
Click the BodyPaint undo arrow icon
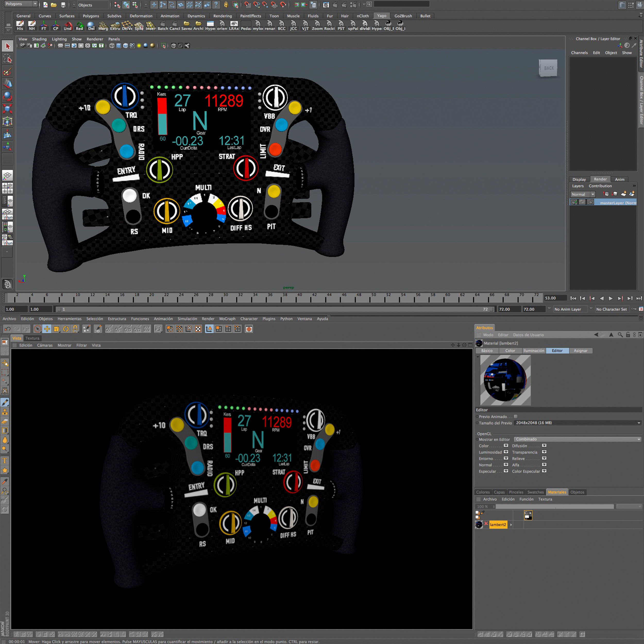tap(7, 329)
